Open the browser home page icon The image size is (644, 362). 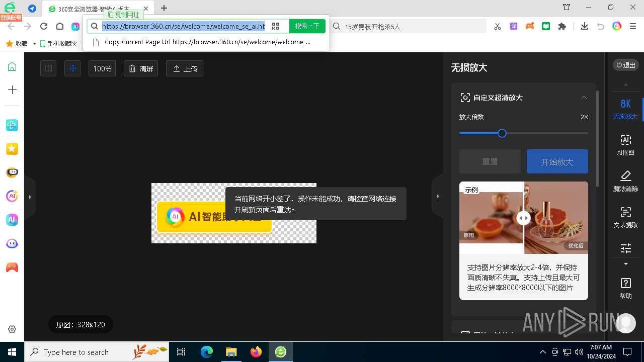point(60,27)
